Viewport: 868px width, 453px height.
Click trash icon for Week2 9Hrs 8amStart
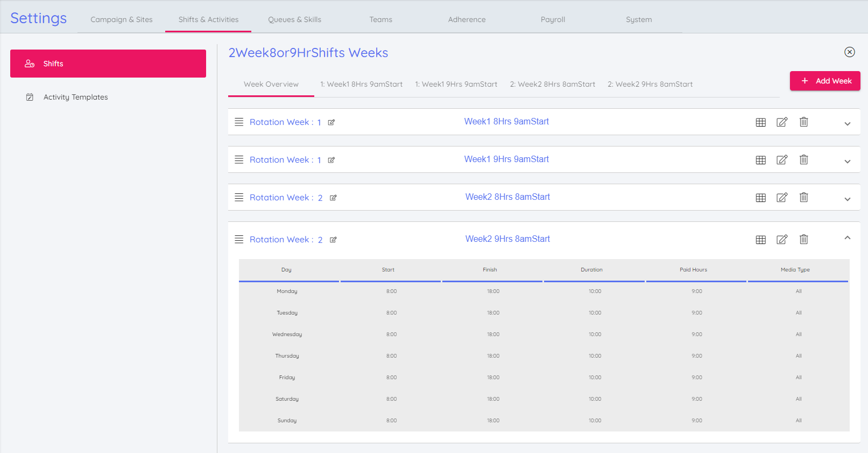pos(803,240)
